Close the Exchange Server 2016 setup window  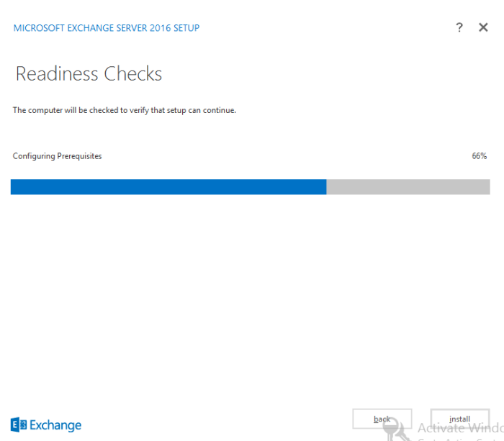tap(483, 27)
